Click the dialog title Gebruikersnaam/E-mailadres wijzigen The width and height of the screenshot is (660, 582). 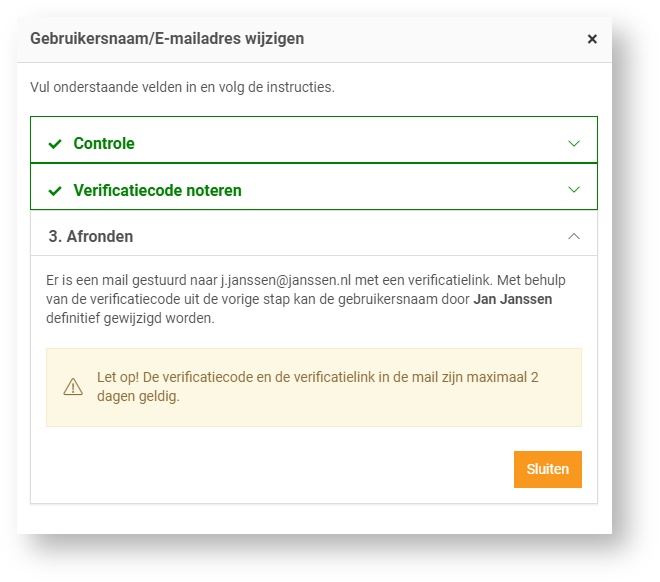[x=167, y=39]
